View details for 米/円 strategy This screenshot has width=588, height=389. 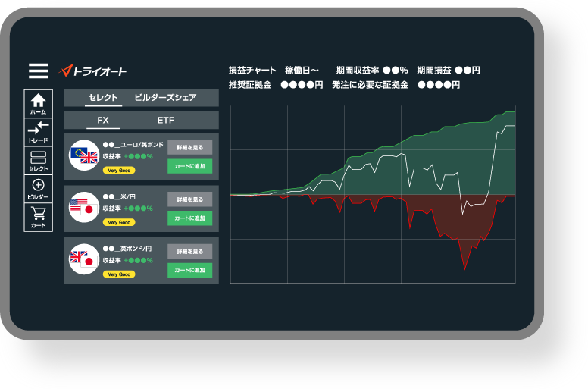(189, 199)
